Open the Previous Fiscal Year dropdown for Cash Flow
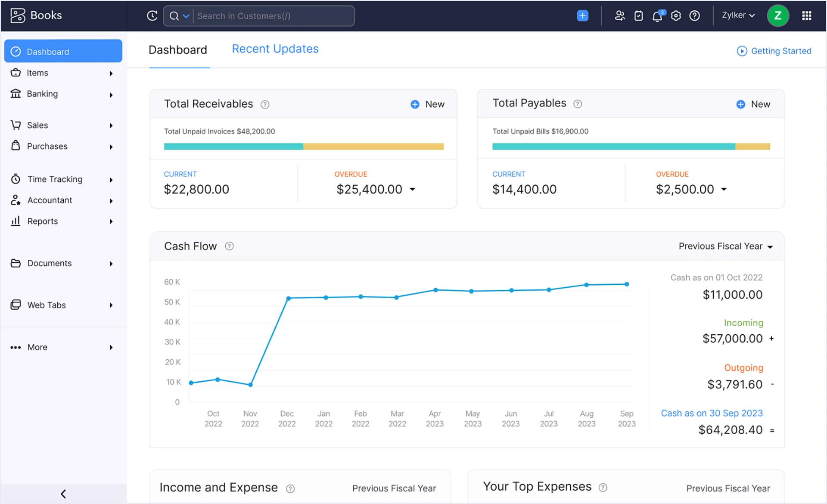827x504 pixels. [725, 246]
